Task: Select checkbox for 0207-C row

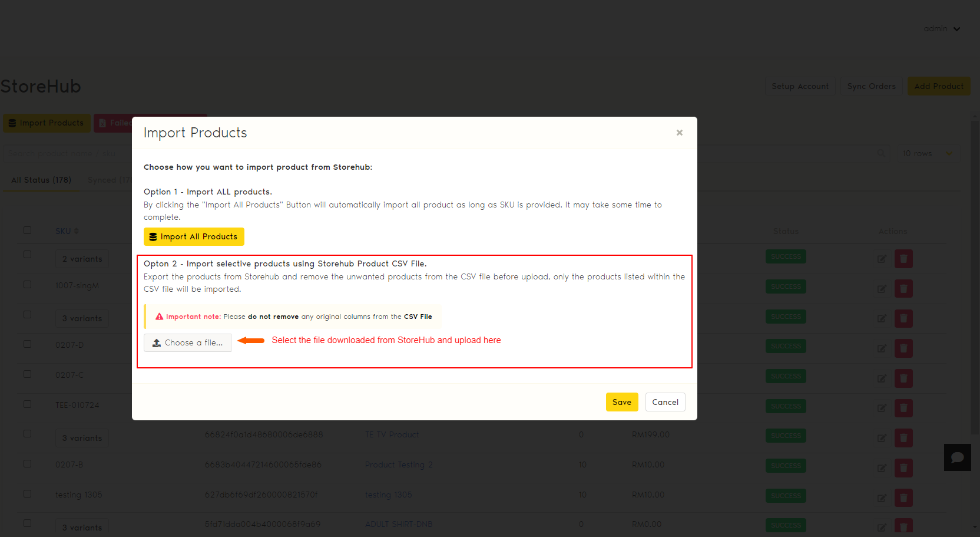Action: click(x=28, y=374)
